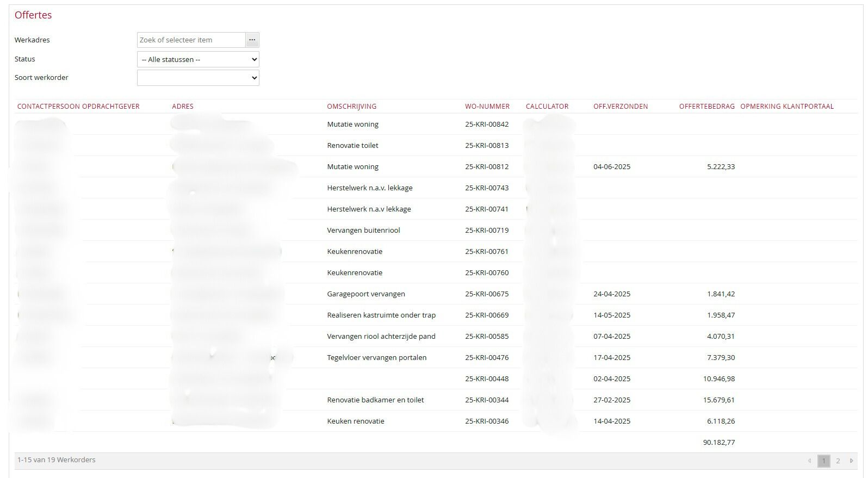This screenshot has height=478, width=868.
Task: Click sent date 14-05-2025
Action: tap(612, 315)
